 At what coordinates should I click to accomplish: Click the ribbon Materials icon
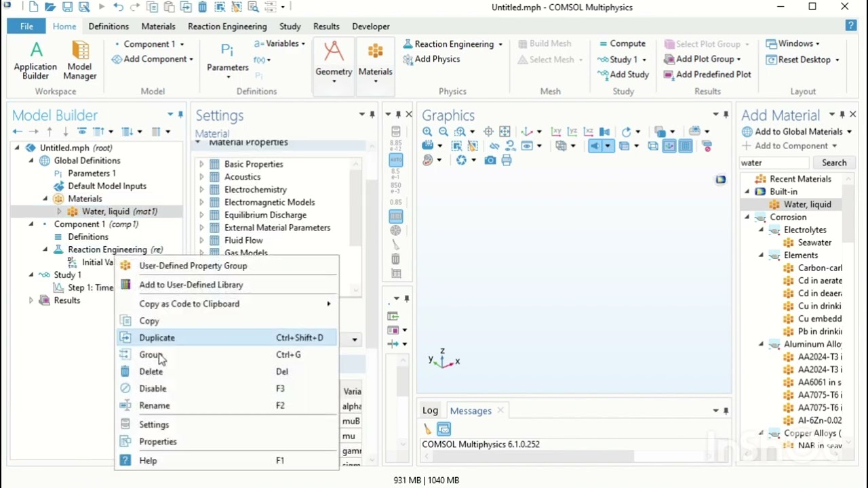click(x=375, y=52)
